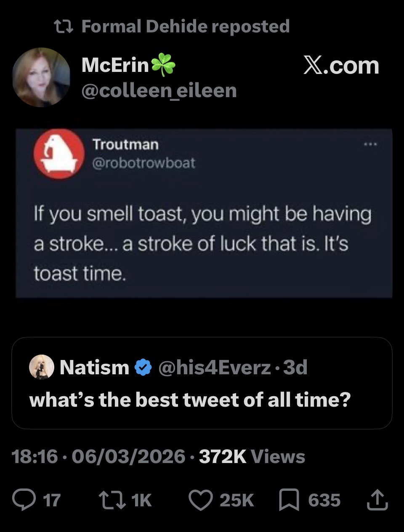
Task: Tap the repost icon beside Formal Dehide
Action: 64,26
